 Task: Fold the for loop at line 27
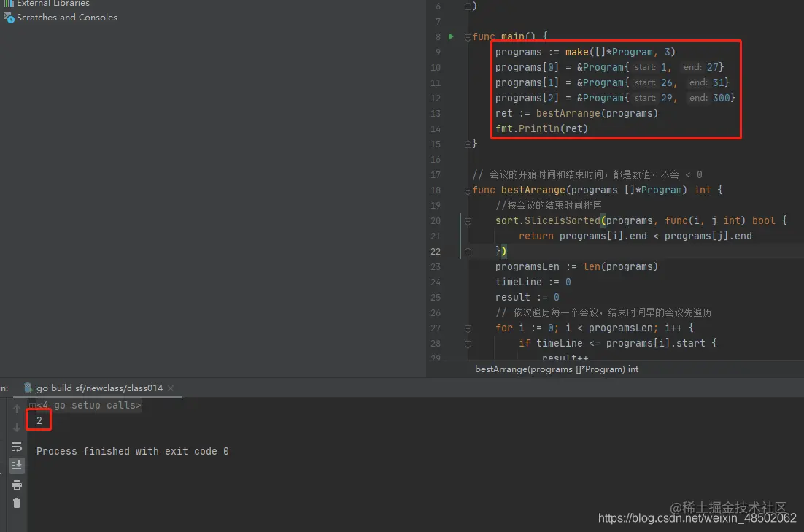[468, 328]
